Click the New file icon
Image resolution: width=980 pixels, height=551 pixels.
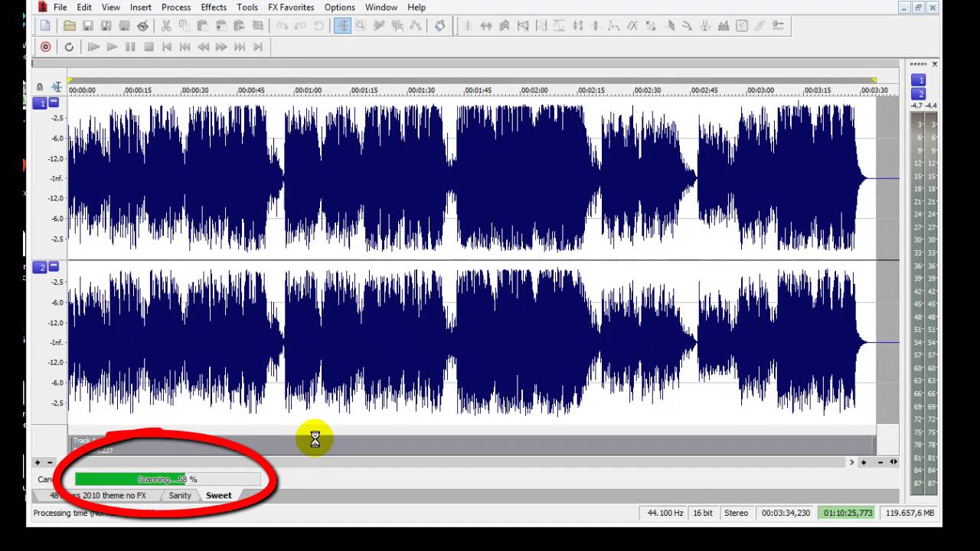[x=45, y=25]
